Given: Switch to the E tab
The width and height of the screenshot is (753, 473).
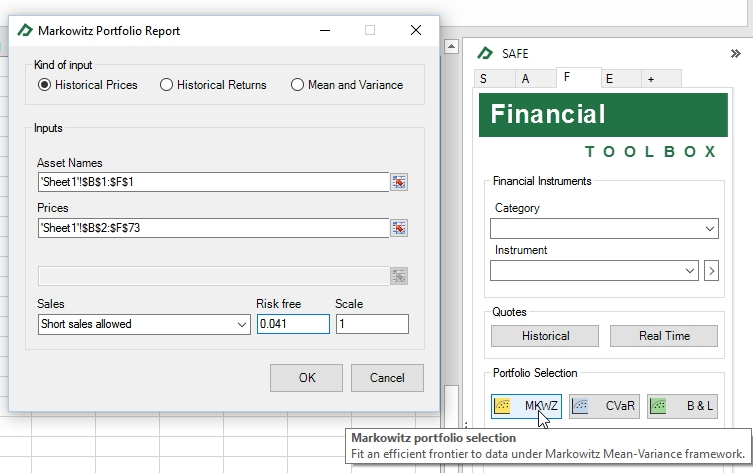Looking at the screenshot, I should (x=608, y=79).
